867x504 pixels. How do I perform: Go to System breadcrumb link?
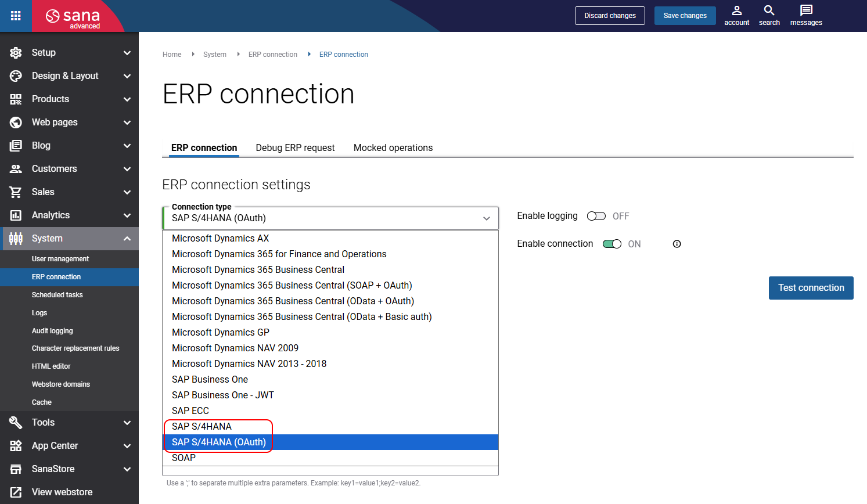[215, 55]
